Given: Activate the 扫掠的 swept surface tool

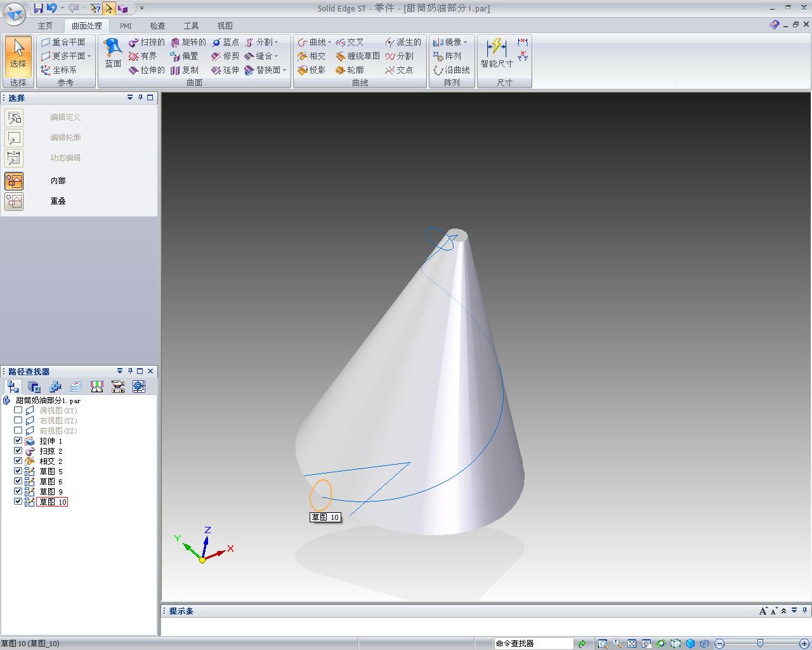Looking at the screenshot, I should [x=147, y=42].
